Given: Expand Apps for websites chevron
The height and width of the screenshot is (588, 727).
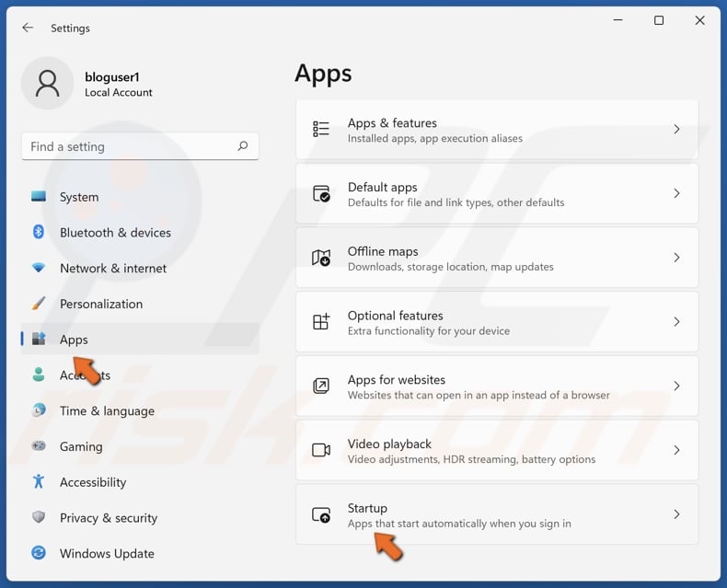Looking at the screenshot, I should coord(676,386).
